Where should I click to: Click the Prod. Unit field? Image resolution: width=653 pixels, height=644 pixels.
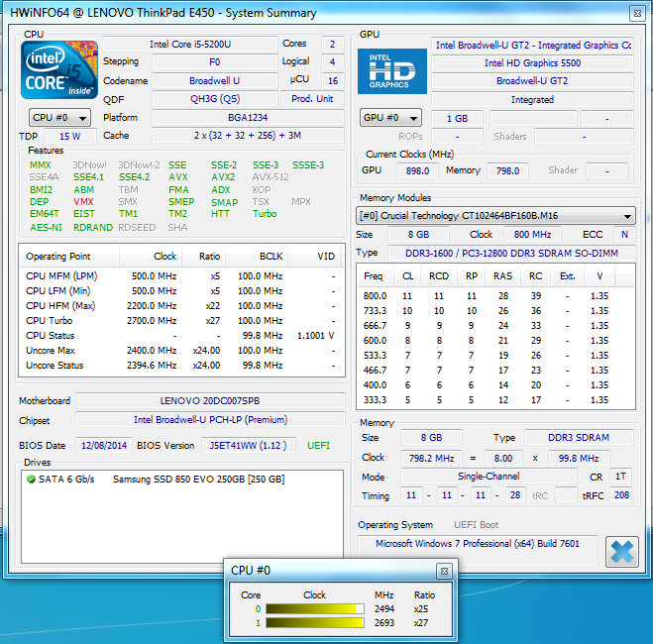(x=312, y=99)
